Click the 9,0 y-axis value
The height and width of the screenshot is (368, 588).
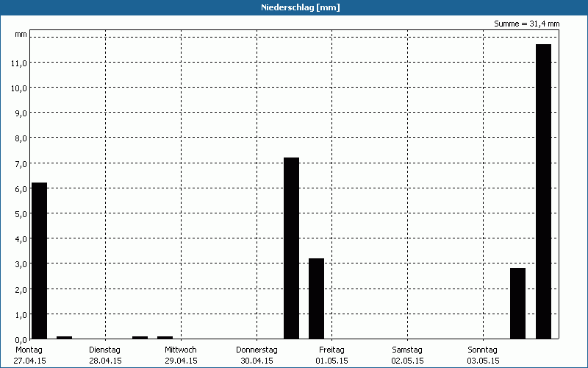[x=21, y=113]
